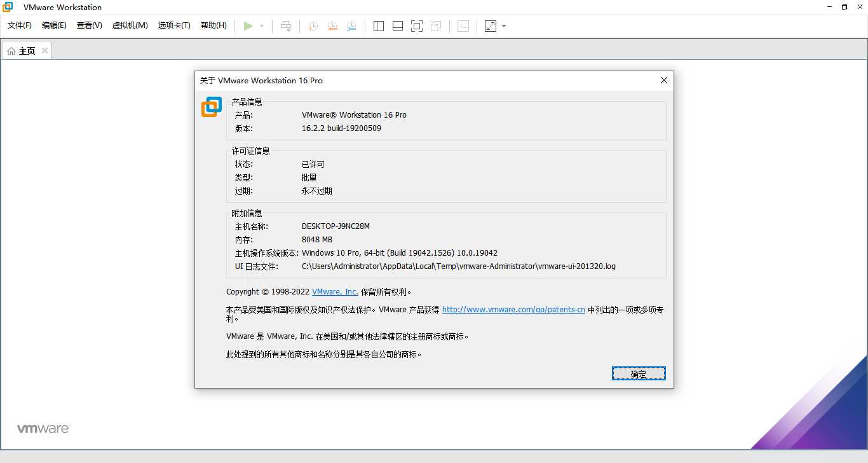Show or hide the thumbnail bar
This screenshot has height=463, width=868.
[x=397, y=25]
